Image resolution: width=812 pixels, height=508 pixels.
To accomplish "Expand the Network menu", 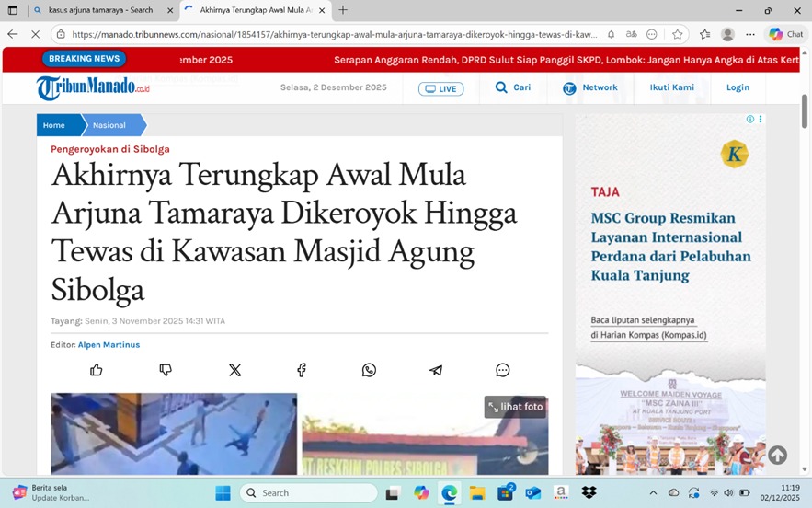I will click(x=589, y=87).
